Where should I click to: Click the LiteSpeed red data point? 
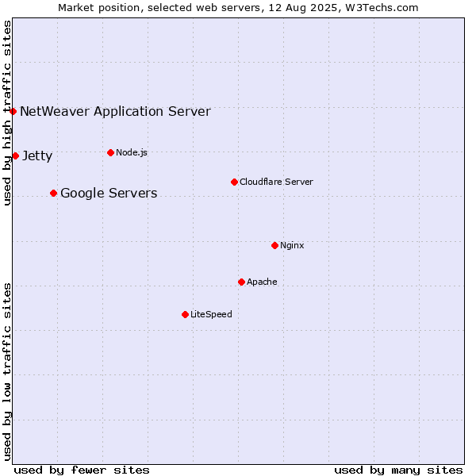pyautogui.click(x=186, y=315)
